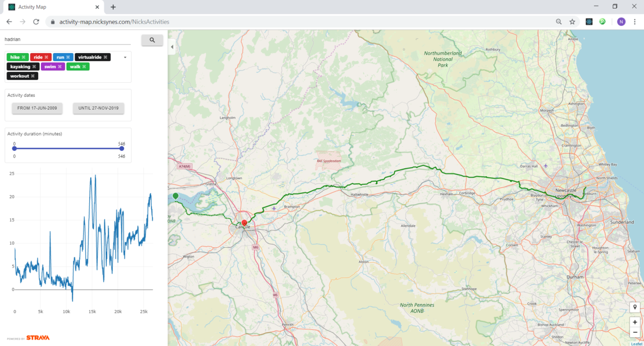Image resolution: width=644 pixels, height=346 pixels.
Task: Open the Chrome profile avatar N
Action: [x=621, y=21]
